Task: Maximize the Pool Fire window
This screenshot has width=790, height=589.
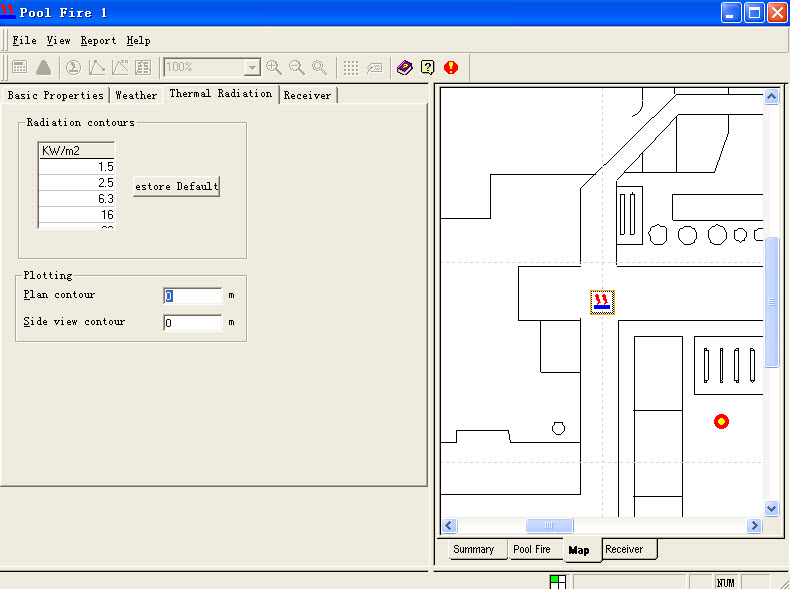Action: 754,13
